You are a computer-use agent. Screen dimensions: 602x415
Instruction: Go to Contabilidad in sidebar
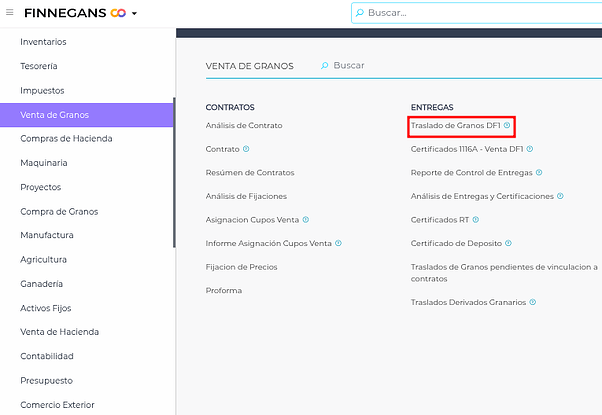47,356
